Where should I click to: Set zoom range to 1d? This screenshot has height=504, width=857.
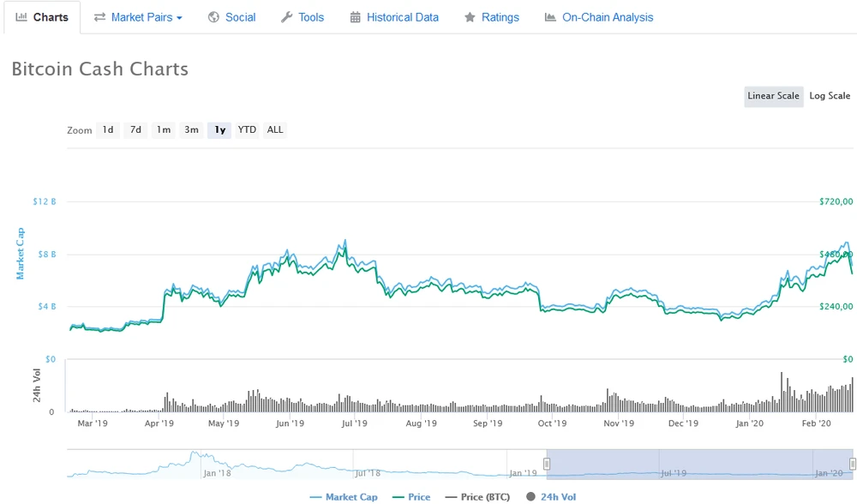point(108,130)
